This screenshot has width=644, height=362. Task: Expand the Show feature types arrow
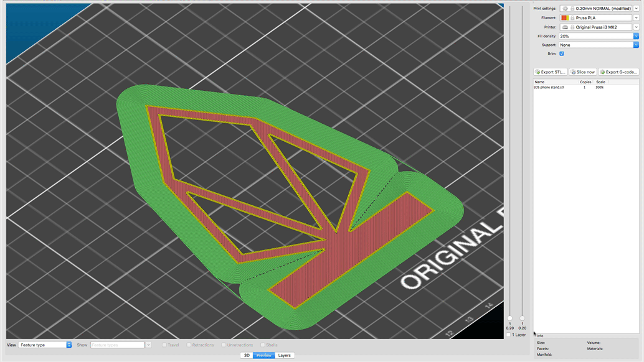point(149,345)
